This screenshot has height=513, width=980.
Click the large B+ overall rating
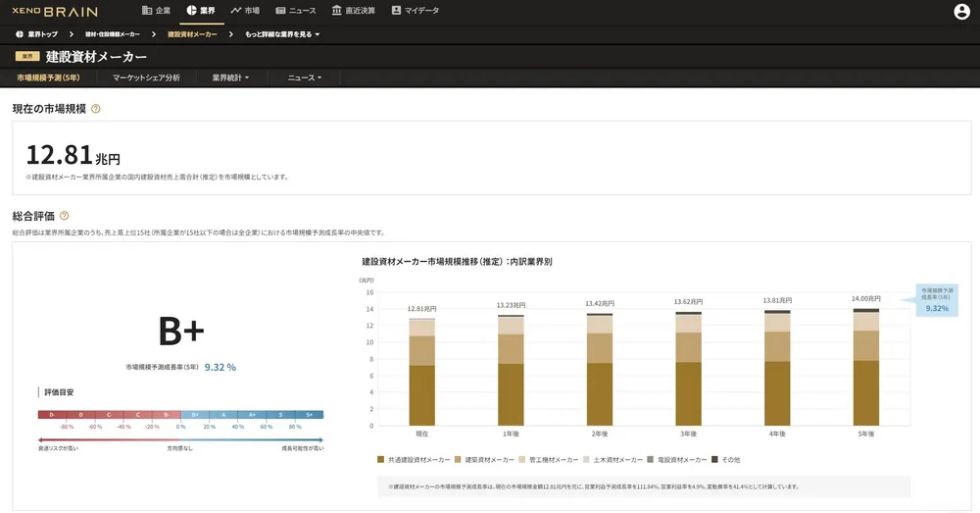(181, 331)
